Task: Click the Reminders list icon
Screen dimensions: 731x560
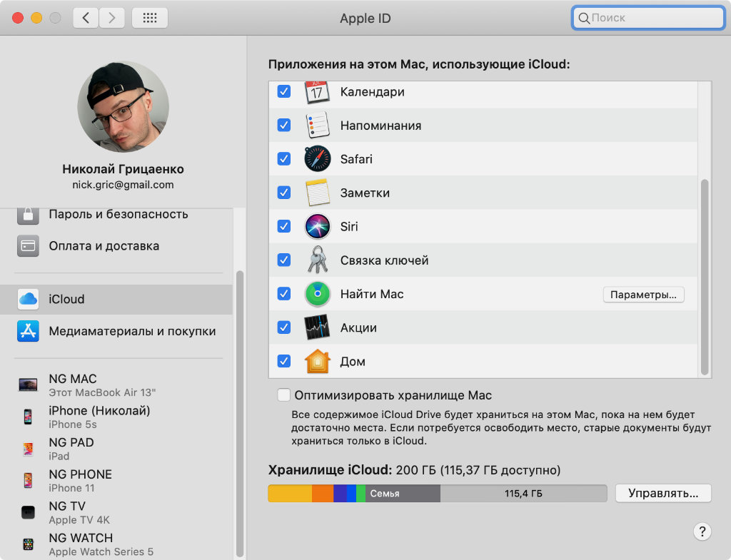Action: pyautogui.click(x=318, y=126)
